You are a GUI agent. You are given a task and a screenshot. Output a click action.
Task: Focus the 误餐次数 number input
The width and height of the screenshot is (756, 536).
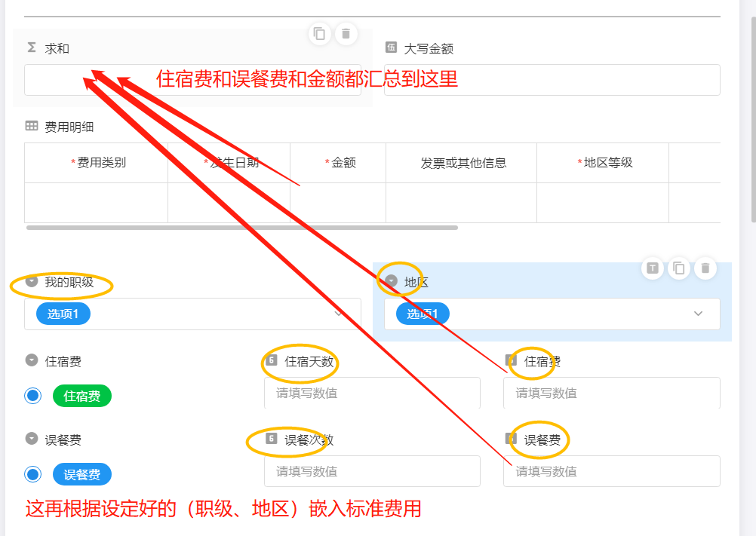point(372,471)
